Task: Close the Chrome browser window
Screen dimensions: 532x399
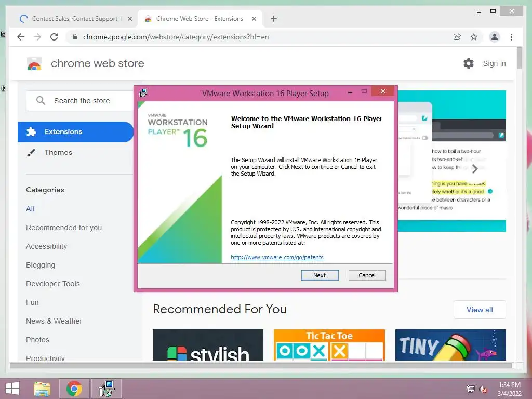Action: click(x=512, y=11)
